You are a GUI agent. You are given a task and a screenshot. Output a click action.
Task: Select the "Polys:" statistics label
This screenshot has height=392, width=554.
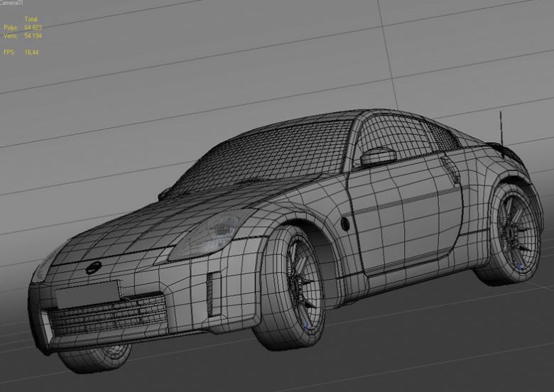pyautogui.click(x=11, y=28)
